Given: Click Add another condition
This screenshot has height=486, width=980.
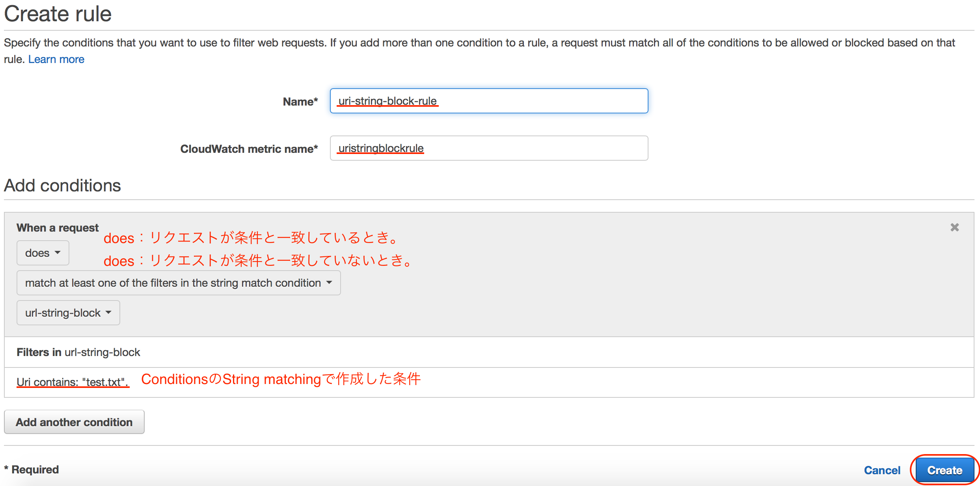Looking at the screenshot, I should (74, 422).
